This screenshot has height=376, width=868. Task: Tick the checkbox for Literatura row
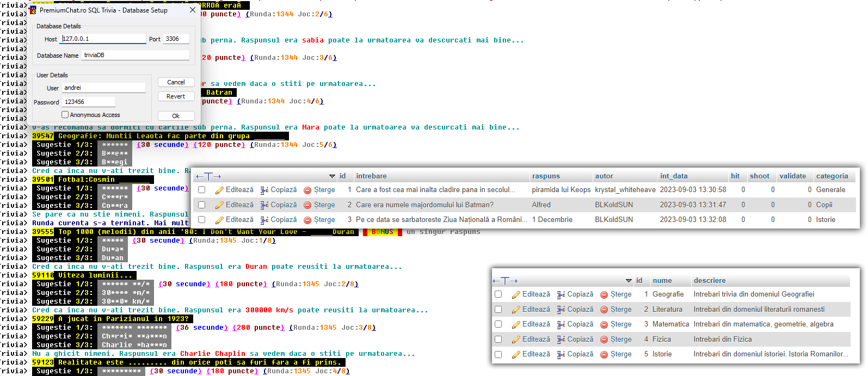(x=498, y=310)
